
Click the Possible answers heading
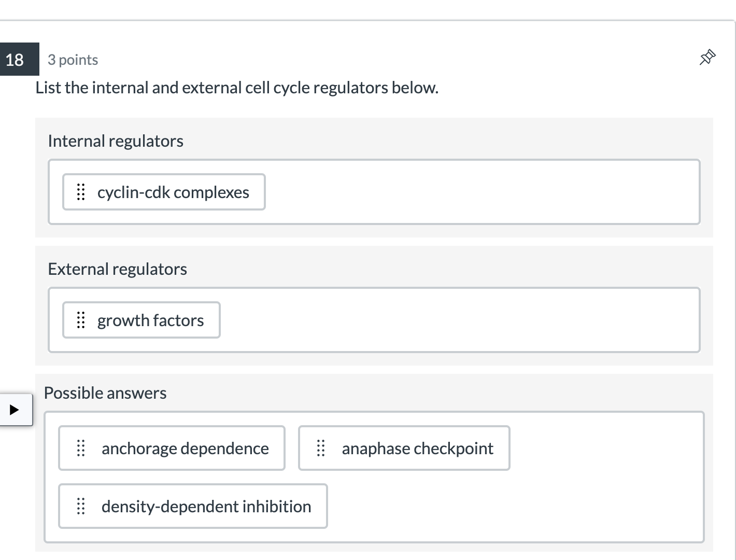click(x=105, y=393)
